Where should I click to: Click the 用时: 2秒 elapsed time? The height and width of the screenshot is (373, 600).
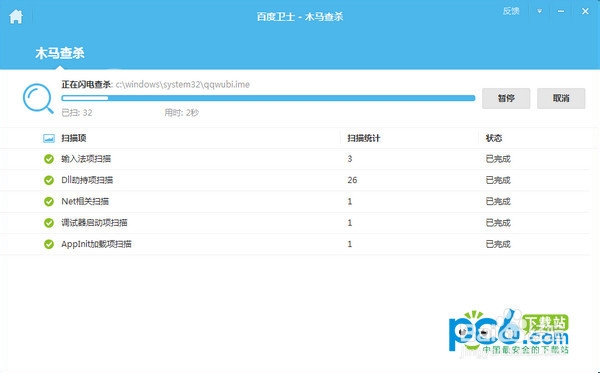[x=181, y=113]
